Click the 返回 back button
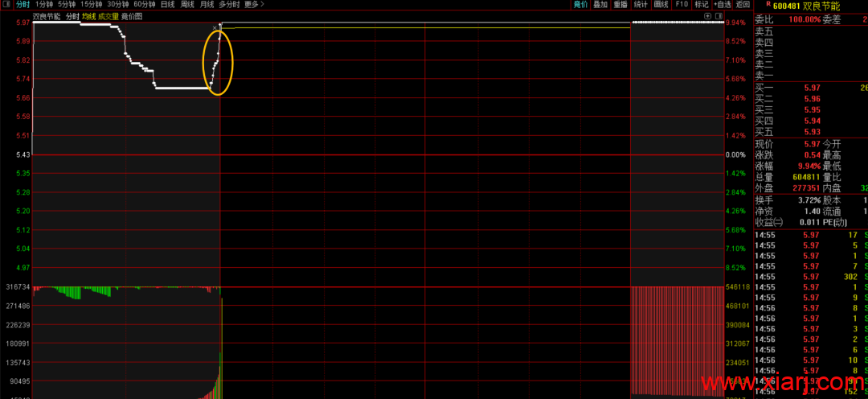This screenshot has width=868, height=399. click(743, 5)
